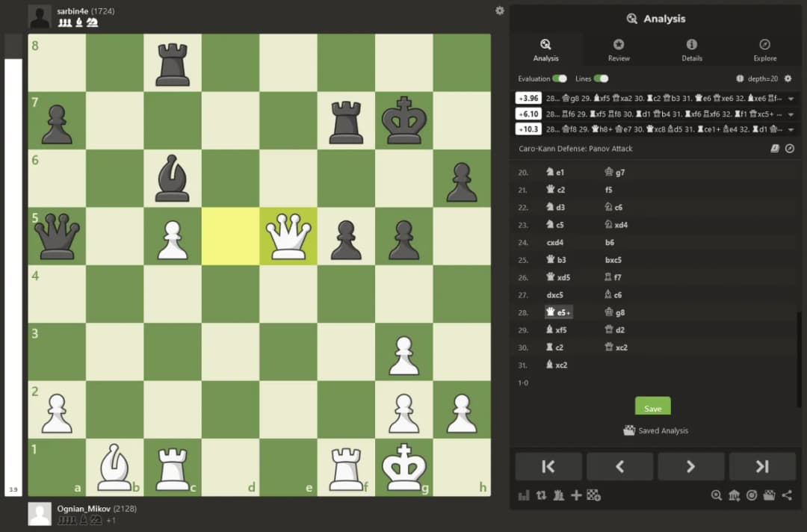
Task: Click the share icon in bottom toolbar
Action: point(786,495)
